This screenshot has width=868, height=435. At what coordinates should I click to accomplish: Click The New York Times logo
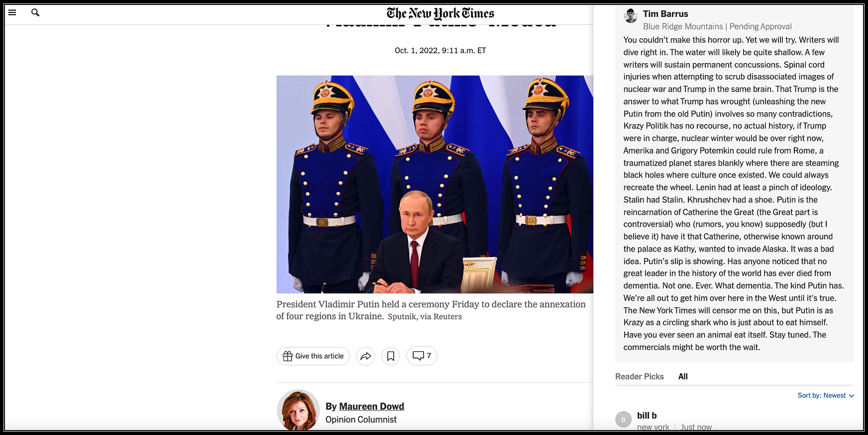click(440, 13)
